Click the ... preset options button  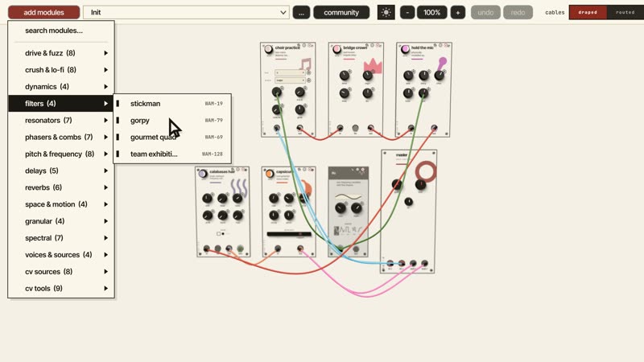[301, 12]
